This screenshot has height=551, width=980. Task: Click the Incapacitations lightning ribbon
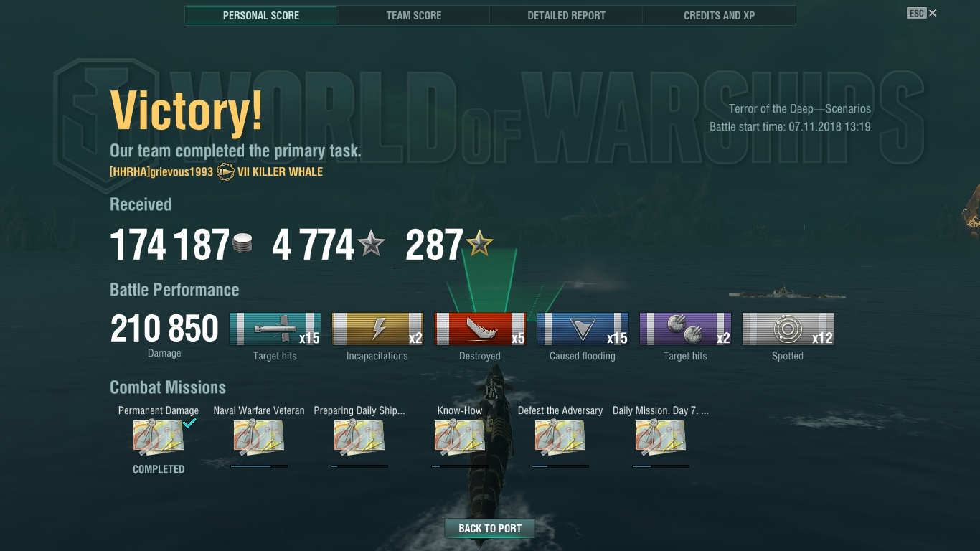[x=377, y=329]
